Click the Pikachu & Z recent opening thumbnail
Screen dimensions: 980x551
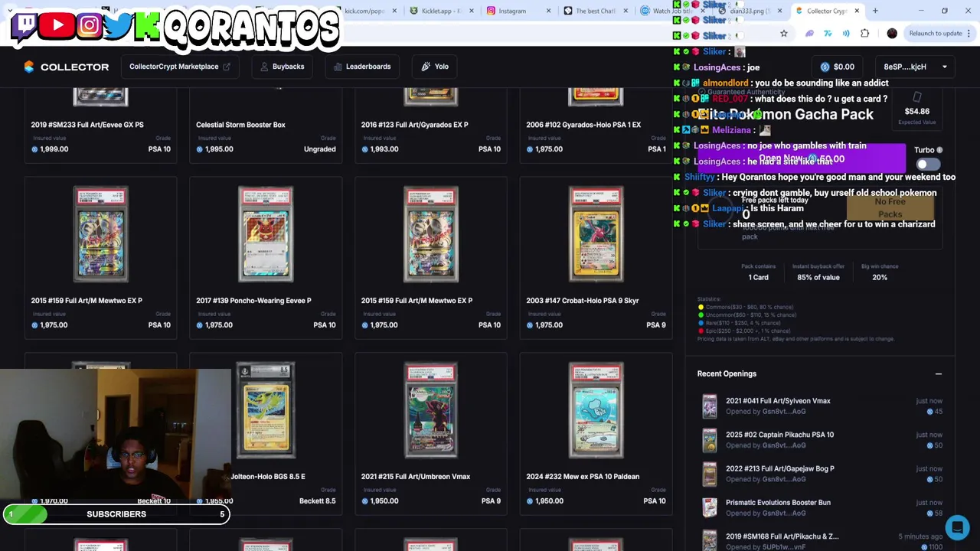click(710, 540)
